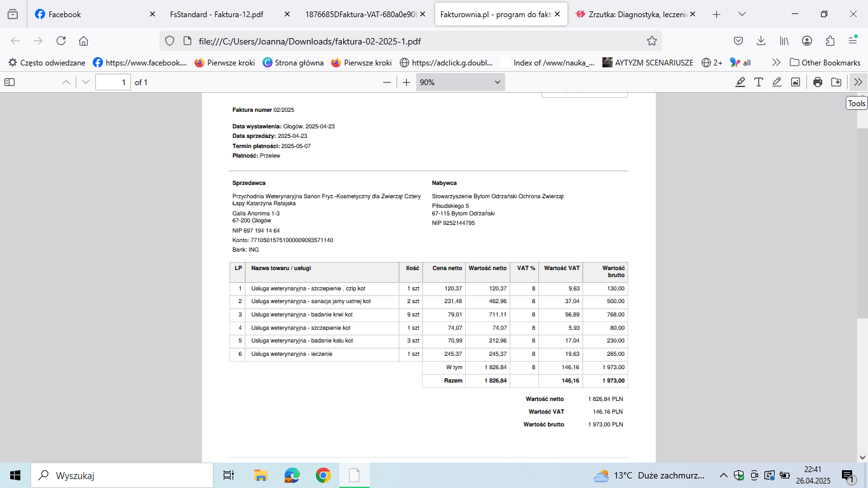
Task: Go forward one page
Action: point(38,41)
